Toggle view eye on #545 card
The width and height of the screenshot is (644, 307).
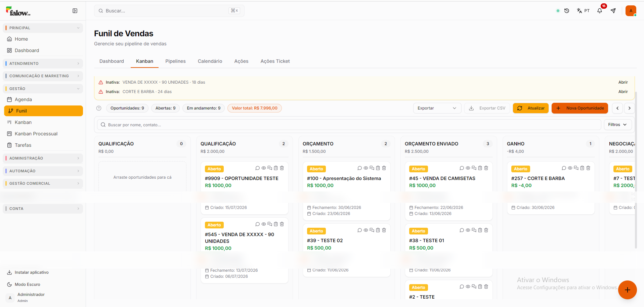(x=264, y=224)
